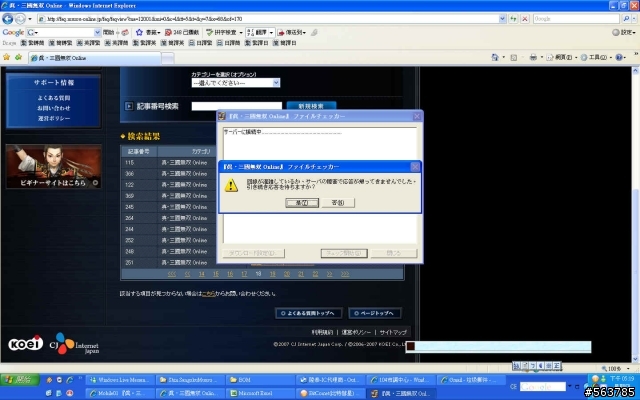
Task: Click the browser address bar
Action: click(269, 19)
